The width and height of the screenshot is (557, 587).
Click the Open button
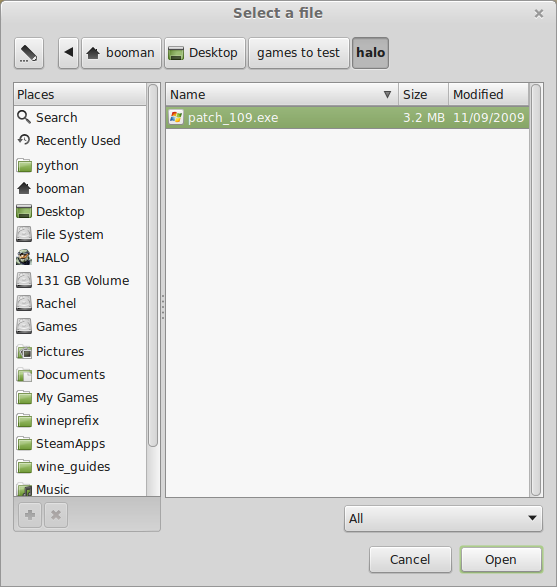tap(501, 560)
